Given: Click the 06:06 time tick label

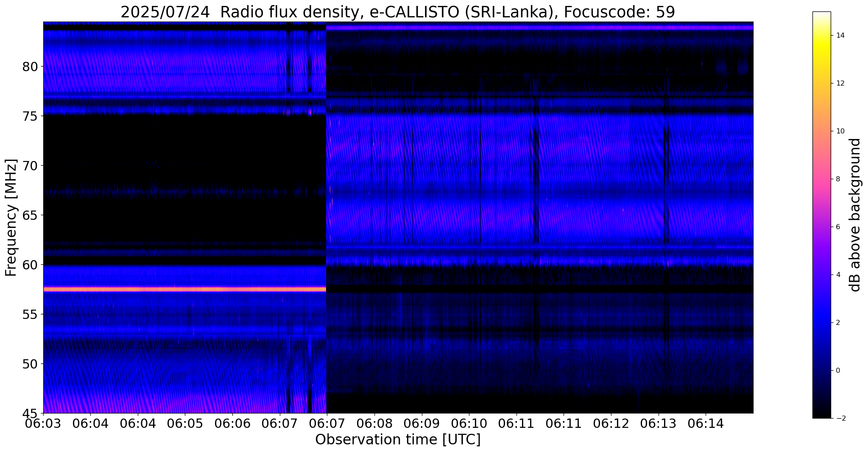Looking at the screenshot, I should click(x=232, y=424).
